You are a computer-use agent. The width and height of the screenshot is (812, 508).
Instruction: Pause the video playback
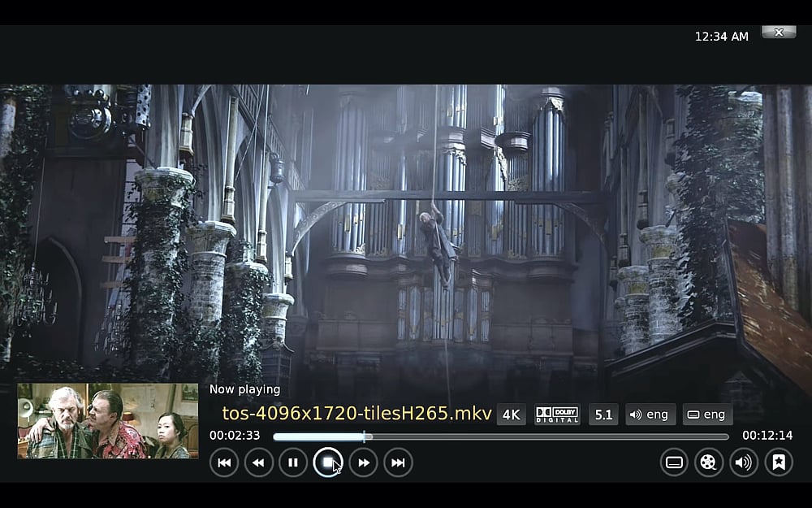point(293,462)
